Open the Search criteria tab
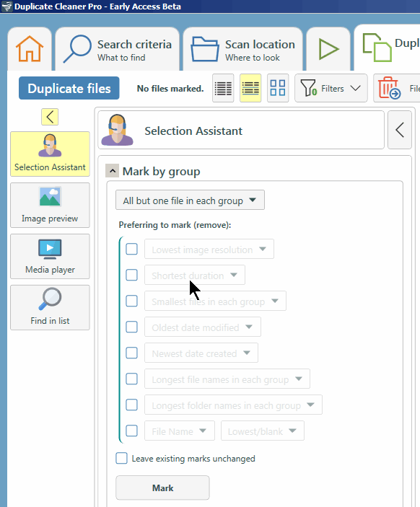Image resolution: width=420 pixels, height=507 pixels. [x=117, y=49]
